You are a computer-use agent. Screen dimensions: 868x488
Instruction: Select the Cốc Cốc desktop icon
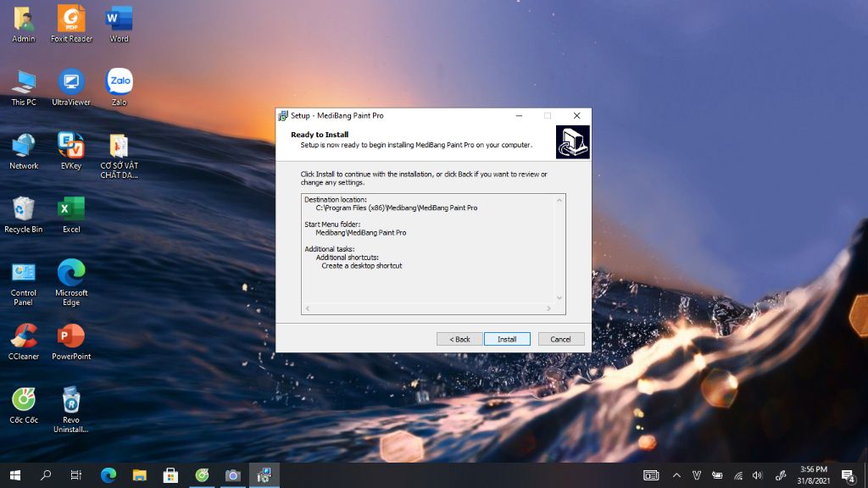click(23, 406)
